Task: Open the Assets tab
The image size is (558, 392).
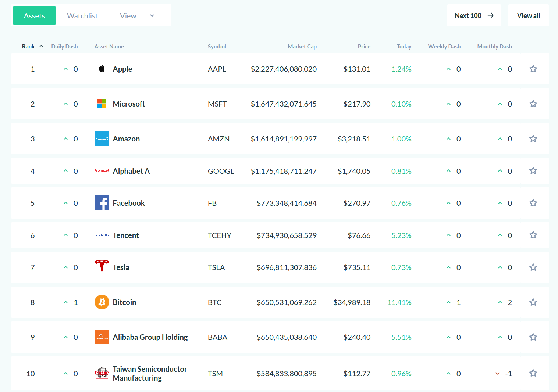Action: point(34,15)
